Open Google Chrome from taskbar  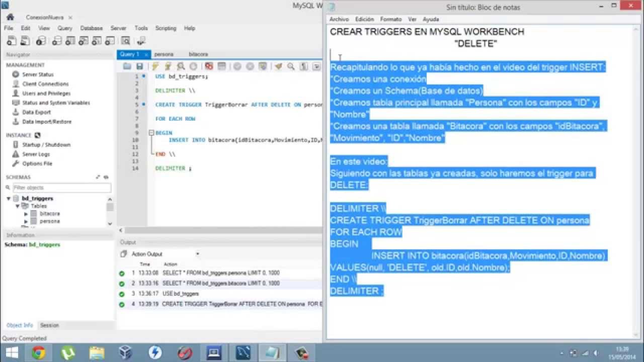click(39, 352)
